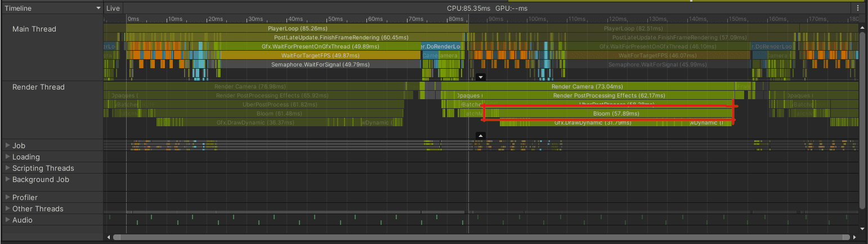Select the Render Thread label
This screenshot has height=244, width=868.
pyautogui.click(x=38, y=87)
